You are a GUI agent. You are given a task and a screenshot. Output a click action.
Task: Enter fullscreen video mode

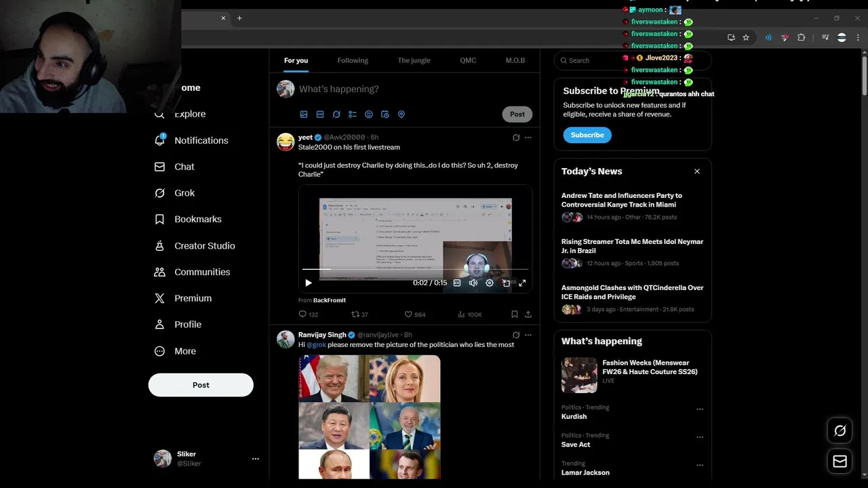click(522, 283)
